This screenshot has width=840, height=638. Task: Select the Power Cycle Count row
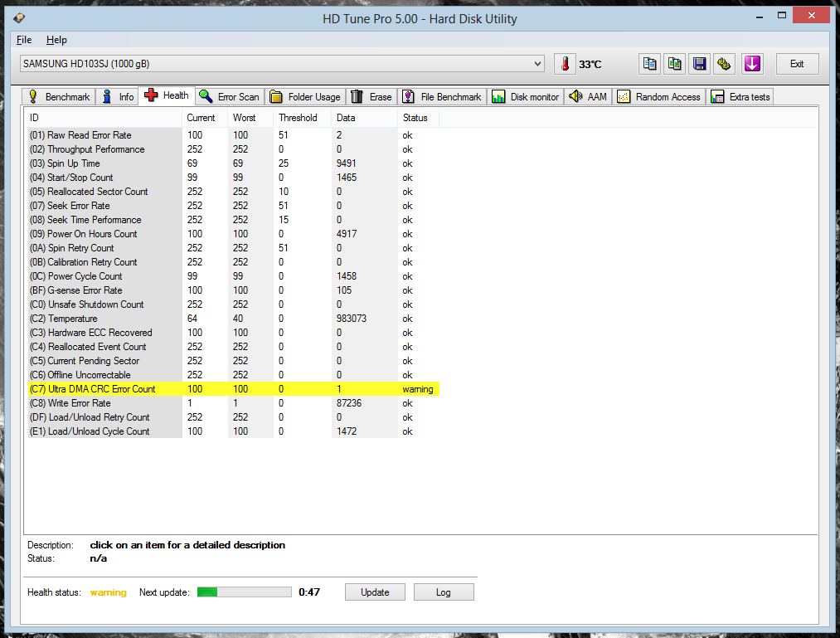234,276
